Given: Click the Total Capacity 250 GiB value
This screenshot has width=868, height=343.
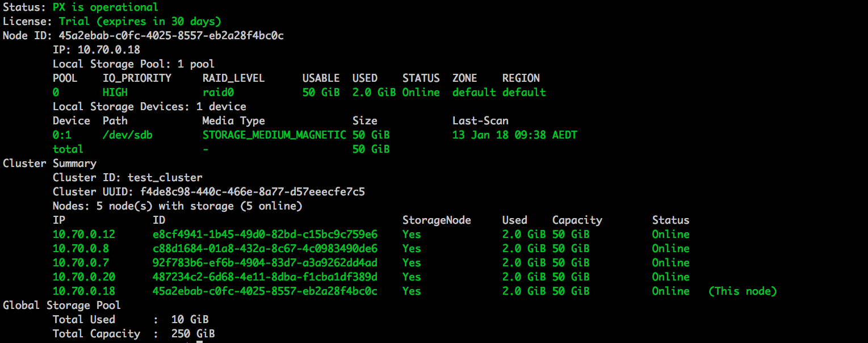Looking at the screenshot, I should [x=192, y=334].
